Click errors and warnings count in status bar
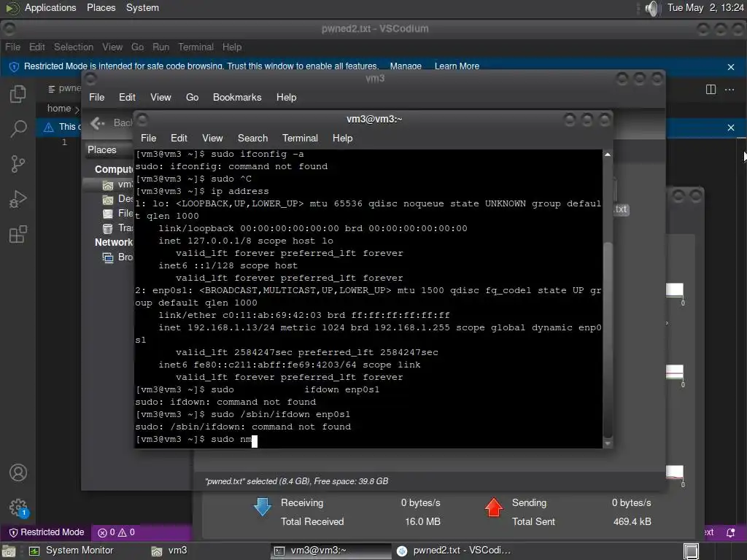The width and height of the screenshot is (747, 560). pos(116,532)
